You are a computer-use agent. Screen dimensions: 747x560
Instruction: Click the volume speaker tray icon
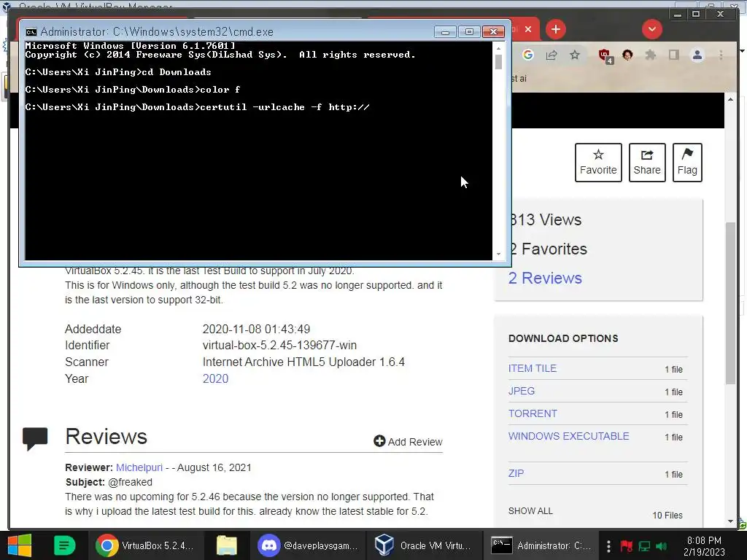(x=661, y=545)
